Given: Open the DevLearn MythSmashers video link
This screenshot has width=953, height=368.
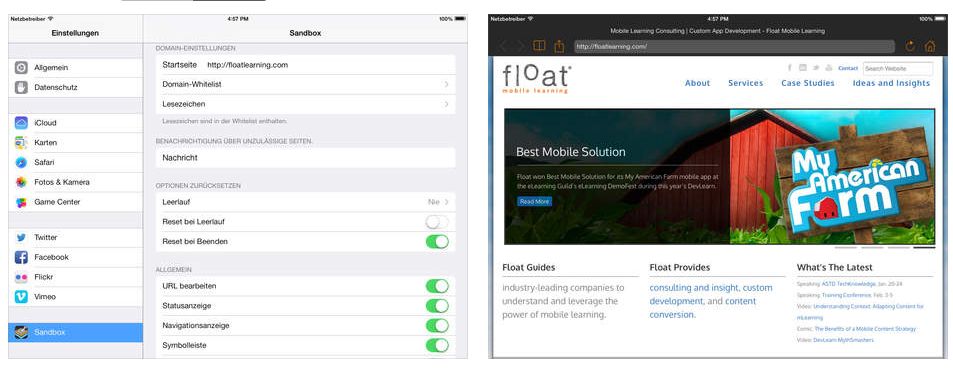Looking at the screenshot, I should (x=844, y=340).
